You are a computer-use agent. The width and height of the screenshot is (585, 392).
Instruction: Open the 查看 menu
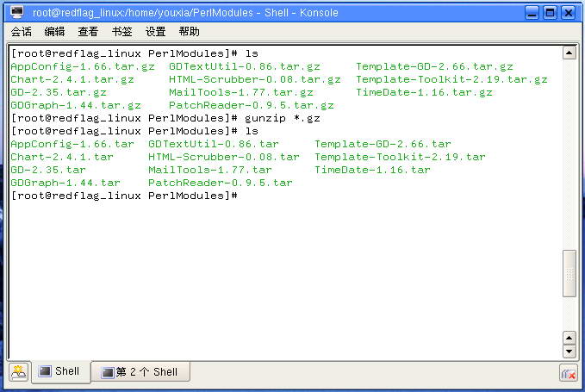(88, 32)
